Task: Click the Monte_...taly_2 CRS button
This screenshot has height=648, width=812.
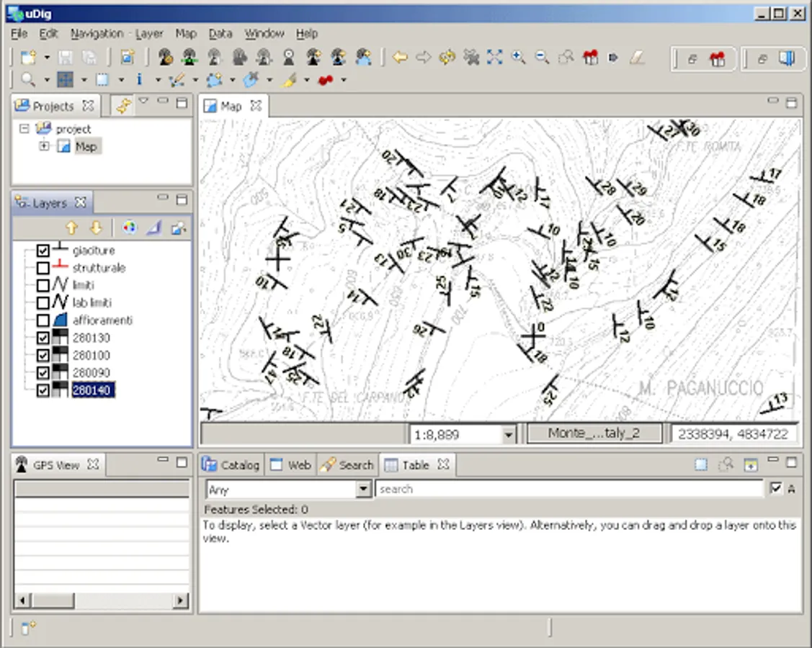Action: click(x=594, y=433)
